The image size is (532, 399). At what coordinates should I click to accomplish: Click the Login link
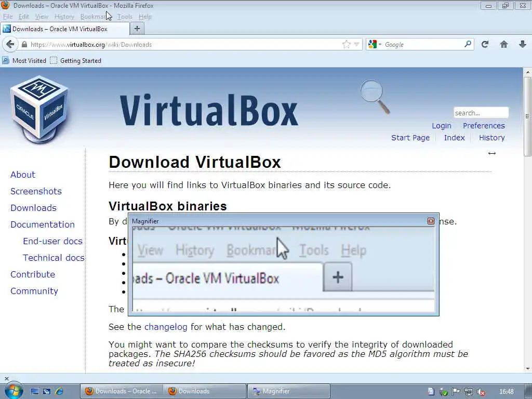coord(442,126)
